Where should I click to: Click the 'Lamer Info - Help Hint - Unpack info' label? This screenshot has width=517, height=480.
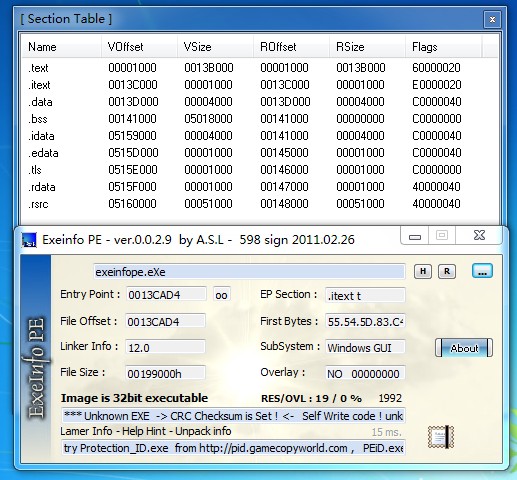(146, 431)
